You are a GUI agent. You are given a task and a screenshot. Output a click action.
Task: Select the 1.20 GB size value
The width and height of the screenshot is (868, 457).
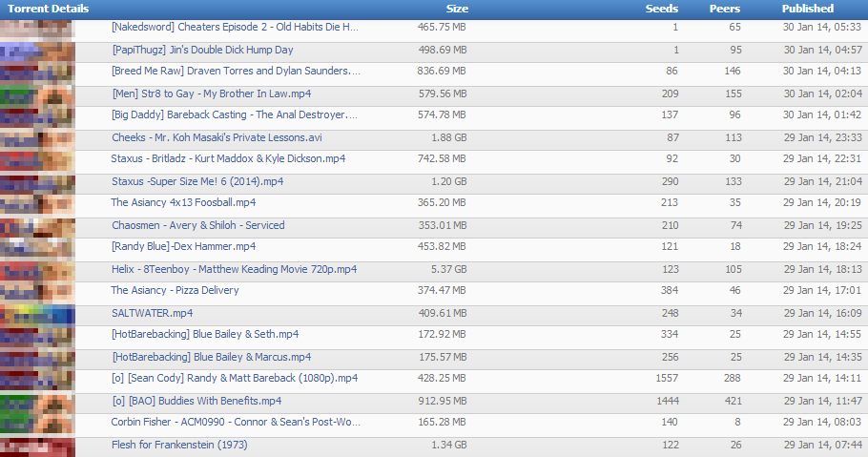449,181
